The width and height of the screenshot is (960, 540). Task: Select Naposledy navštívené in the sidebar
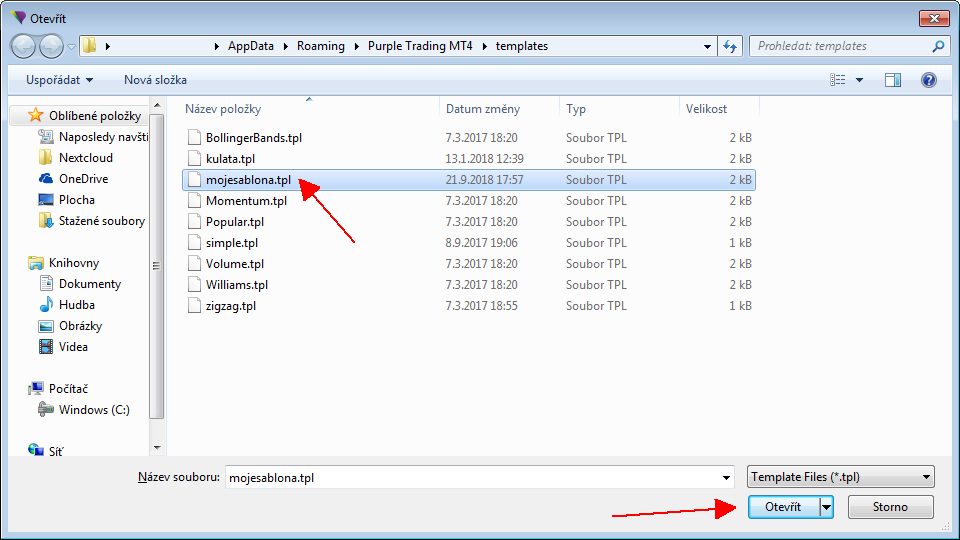103,137
